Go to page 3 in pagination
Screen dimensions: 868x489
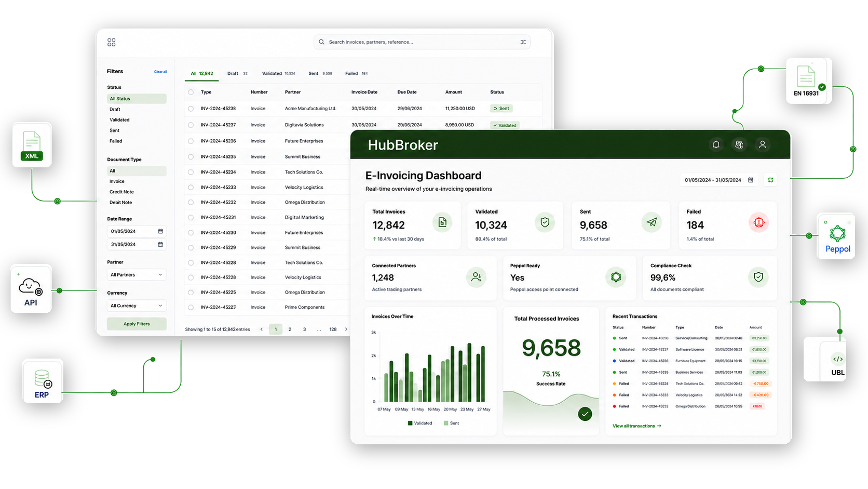(304, 329)
